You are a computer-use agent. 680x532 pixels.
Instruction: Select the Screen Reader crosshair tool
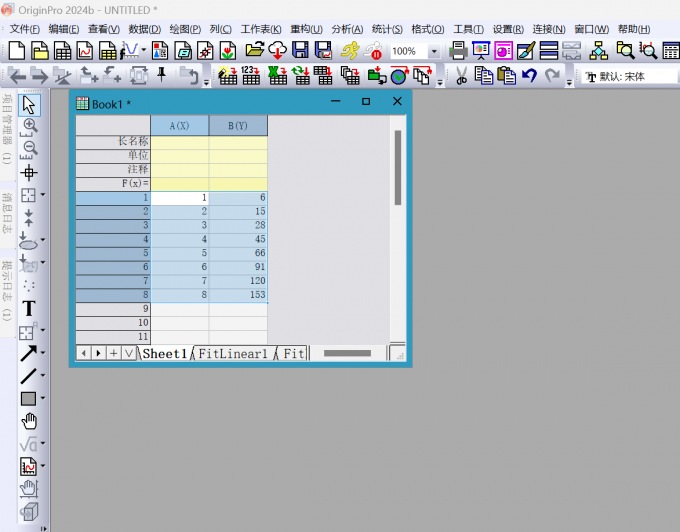pos(29,173)
